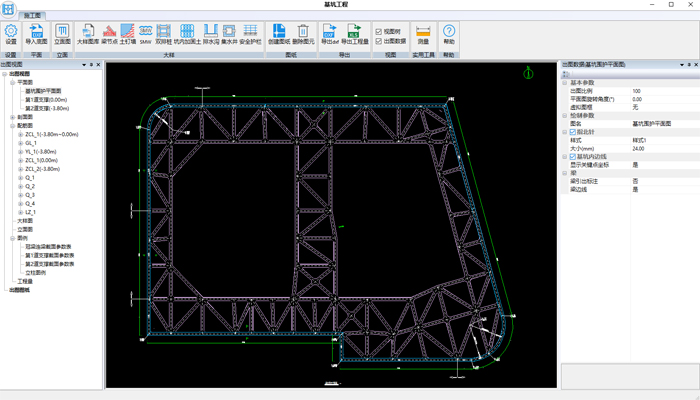
Task: Select 第1道支撑(0.00m) tree item
Action: (46, 99)
